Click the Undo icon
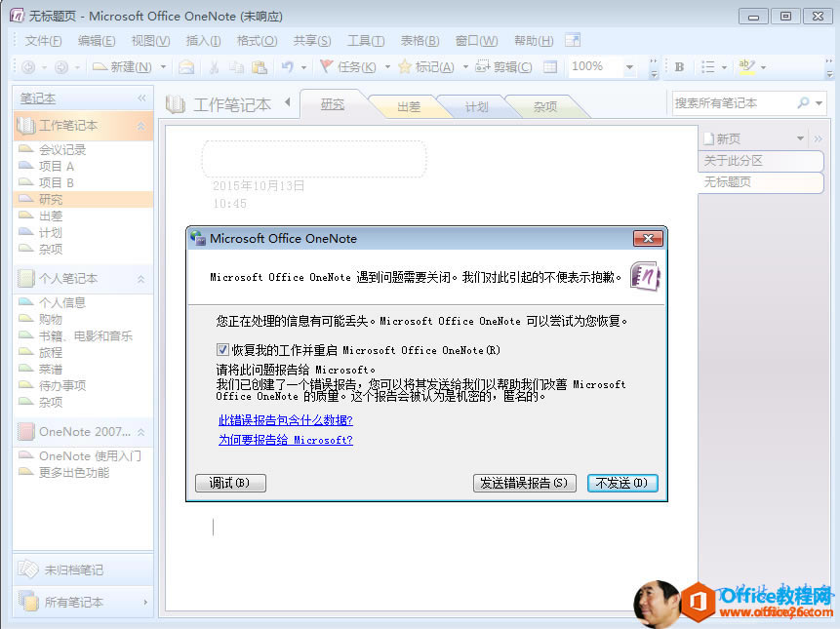This screenshot has width=840, height=629. [x=286, y=67]
